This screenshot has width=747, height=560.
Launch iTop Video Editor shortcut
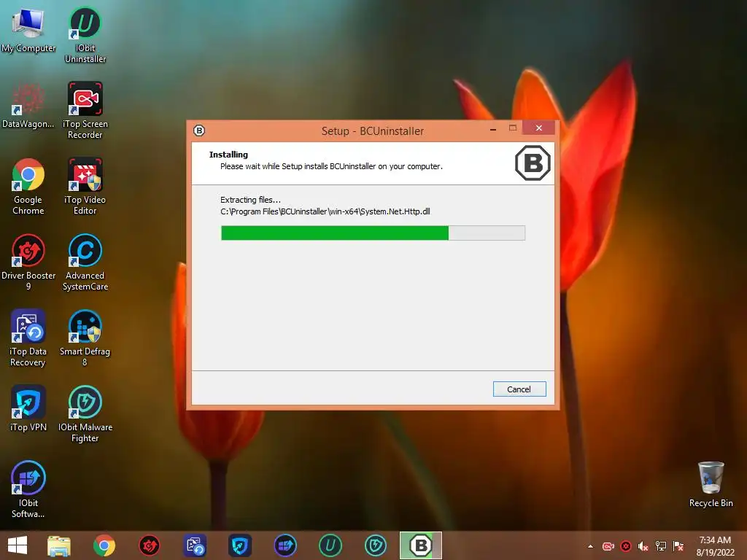85,187
